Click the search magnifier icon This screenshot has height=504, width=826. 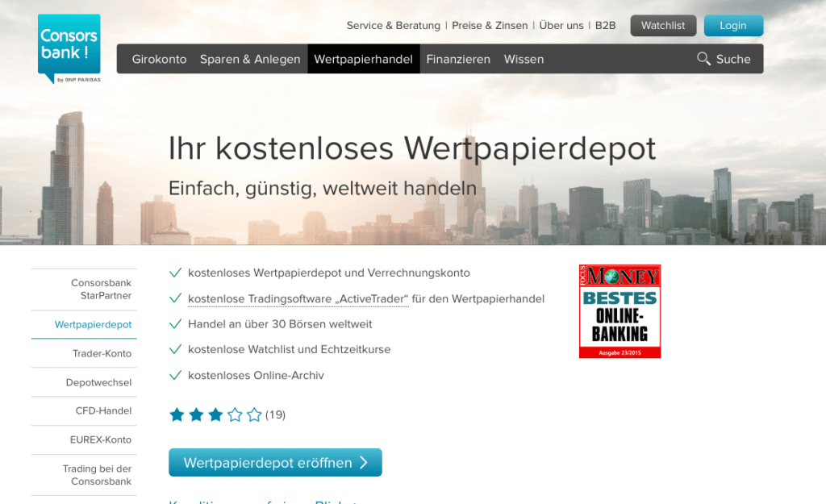pyautogui.click(x=703, y=58)
